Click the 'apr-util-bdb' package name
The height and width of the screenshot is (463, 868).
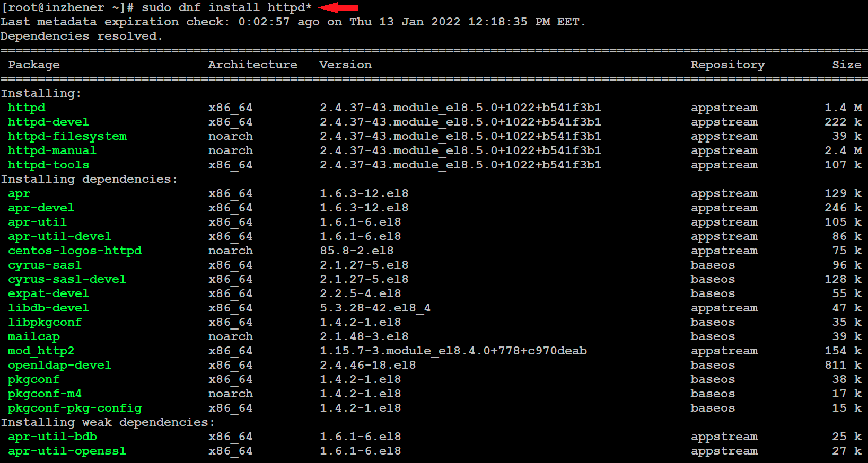click(52, 437)
